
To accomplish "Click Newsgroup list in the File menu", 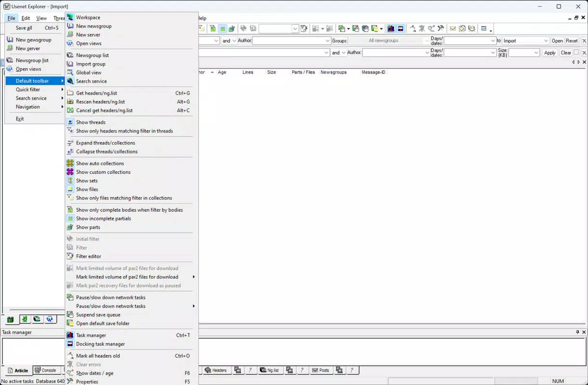I will [35, 61].
